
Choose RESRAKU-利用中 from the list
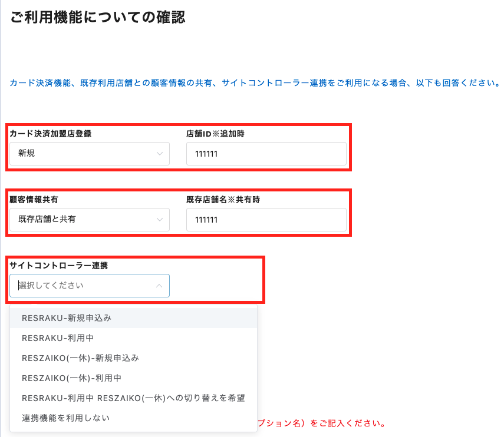point(58,338)
